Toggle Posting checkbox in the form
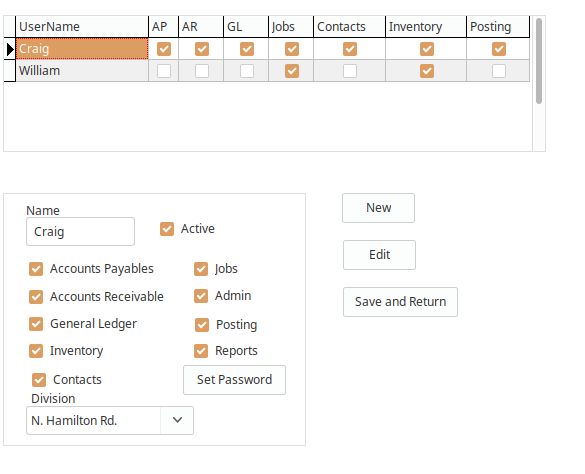Image resolution: width=585 pixels, height=474 pixels. point(202,325)
